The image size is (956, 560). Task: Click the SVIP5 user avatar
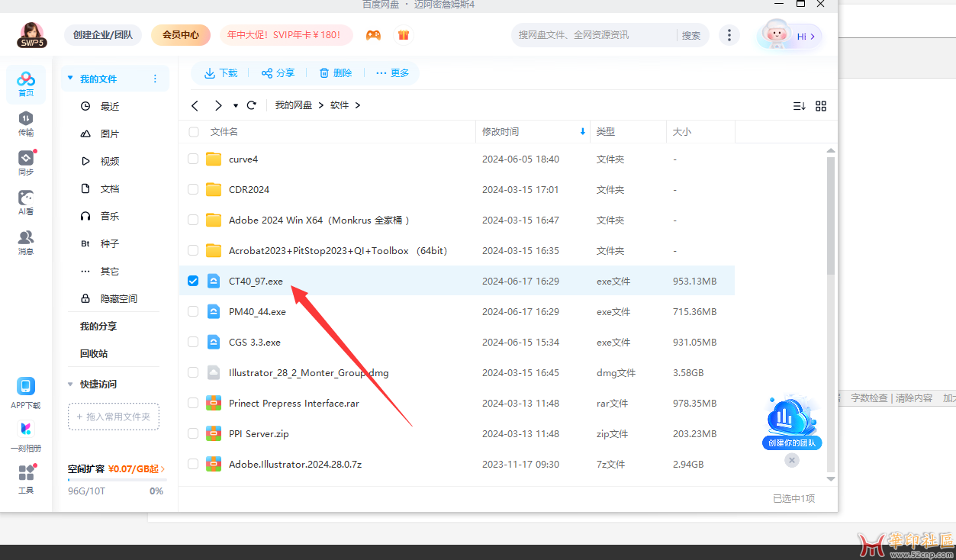tap(32, 35)
